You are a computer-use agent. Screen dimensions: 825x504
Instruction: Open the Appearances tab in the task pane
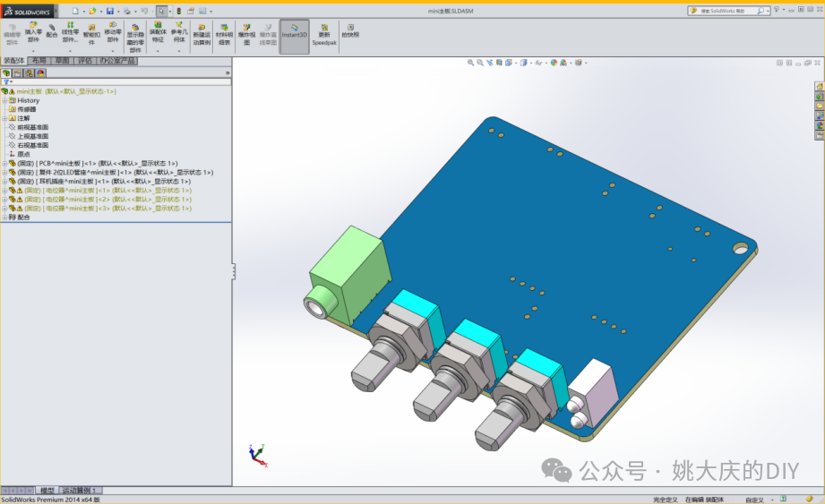(819, 126)
